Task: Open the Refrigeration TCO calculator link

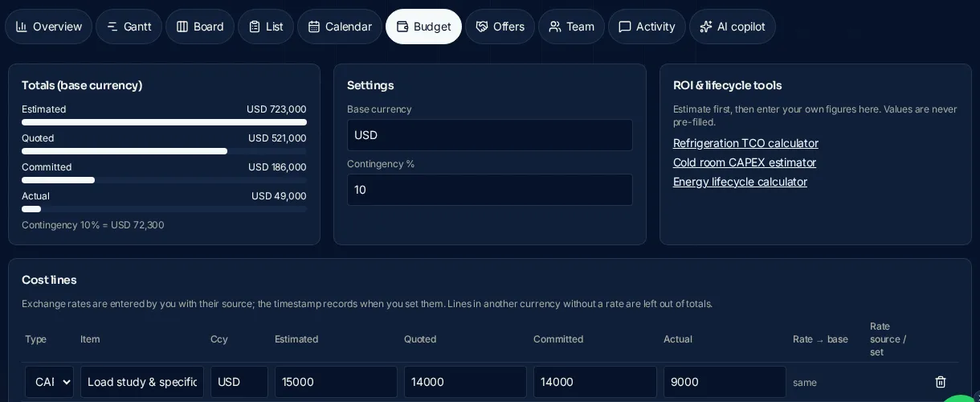Action: click(745, 143)
